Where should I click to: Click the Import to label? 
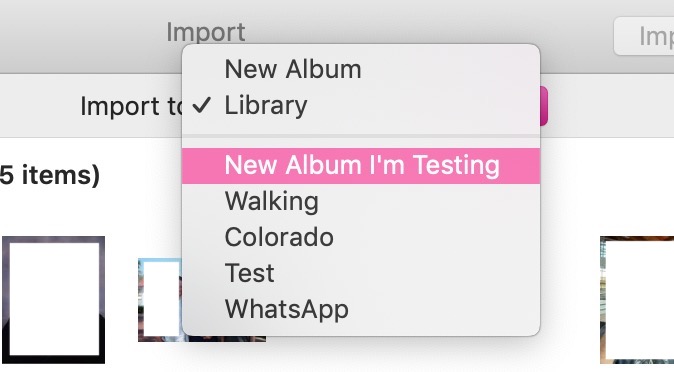131,106
